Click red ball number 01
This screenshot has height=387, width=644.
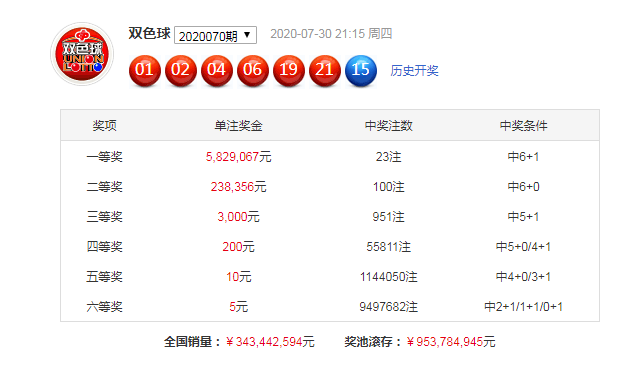click(x=145, y=70)
